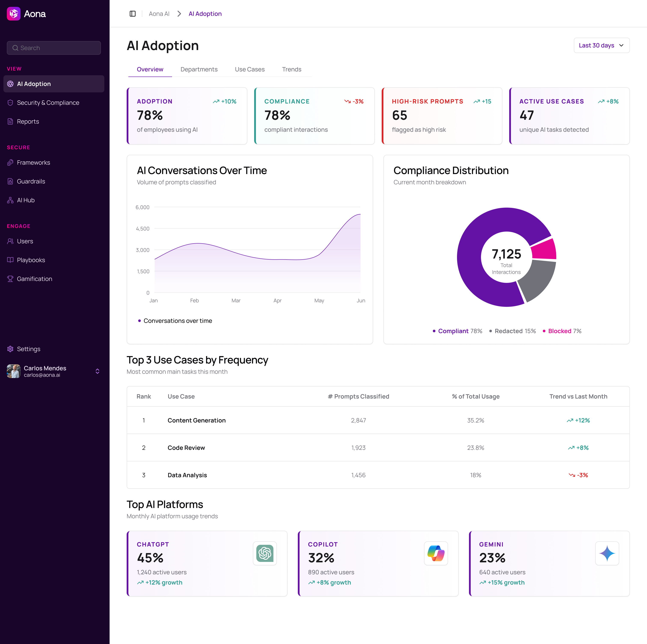The image size is (647, 644).
Task: Click the Playbooks book icon
Action: (10, 260)
